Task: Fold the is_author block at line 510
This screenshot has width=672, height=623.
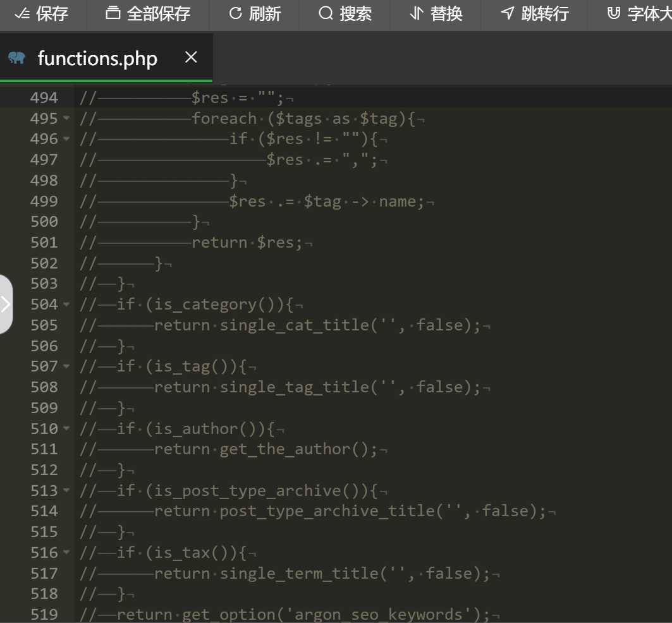Action: (66, 428)
